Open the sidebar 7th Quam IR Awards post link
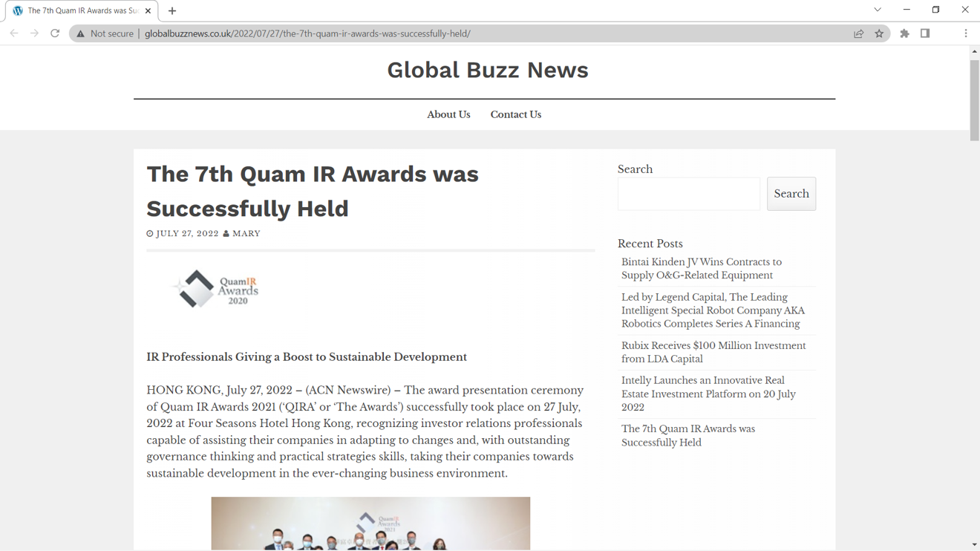This screenshot has height=551, width=980. pyautogui.click(x=688, y=435)
